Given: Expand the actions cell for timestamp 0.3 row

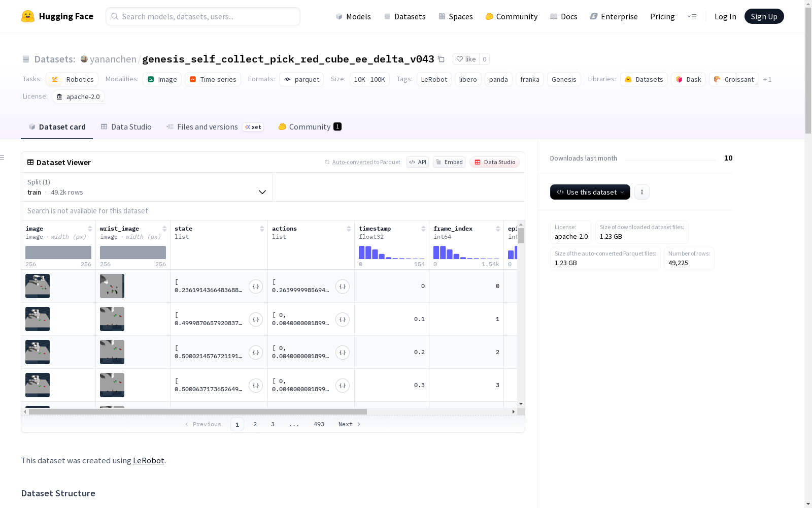Looking at the screenshot, I should [x=343, y=386].
